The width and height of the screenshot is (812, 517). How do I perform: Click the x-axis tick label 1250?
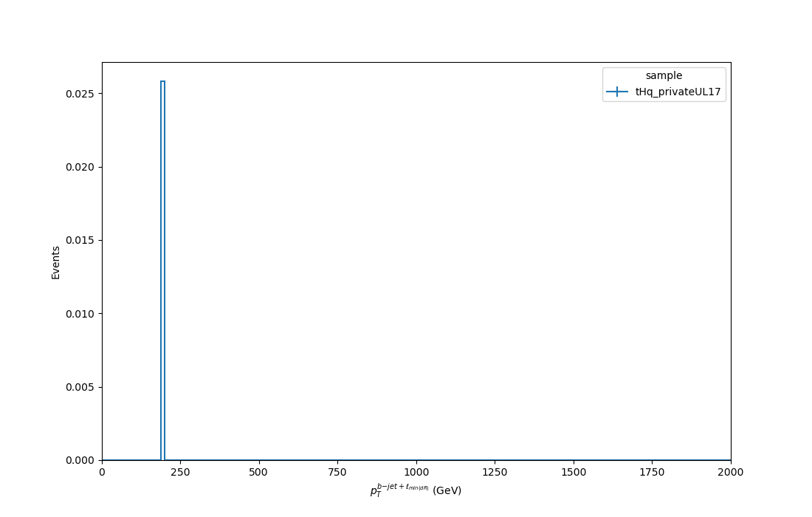tap(495, 472)
